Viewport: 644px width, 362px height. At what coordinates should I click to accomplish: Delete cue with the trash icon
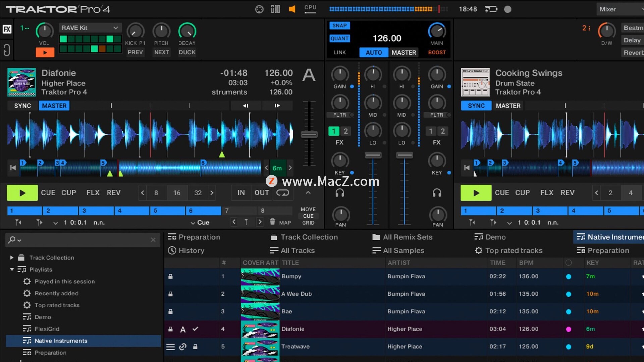click(x=272, y=222)
